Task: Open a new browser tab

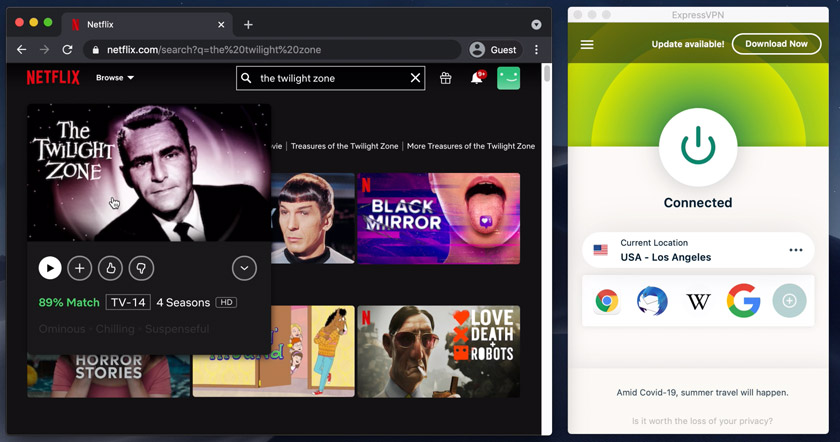Action: (x=248, y=24)
